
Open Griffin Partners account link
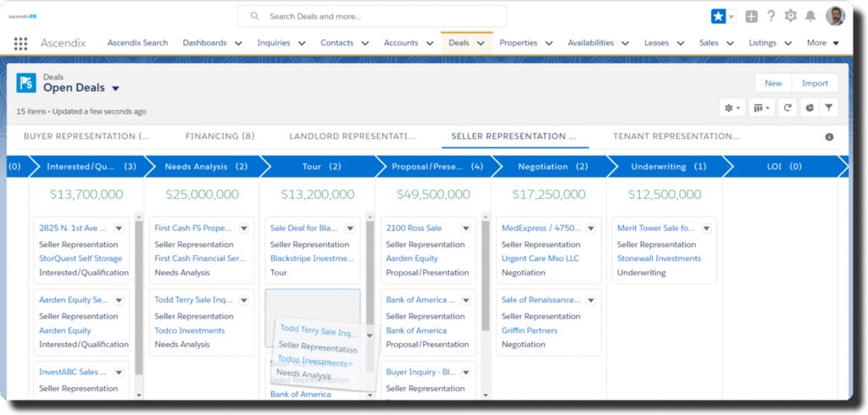(x=529, y=330)
